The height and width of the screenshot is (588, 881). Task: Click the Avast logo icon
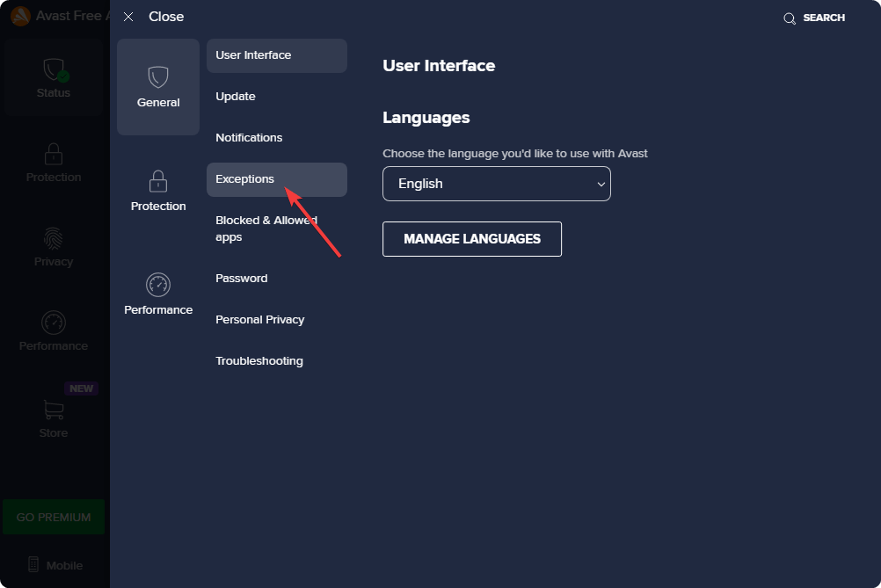pyautogui.click(x=21, y=17)
